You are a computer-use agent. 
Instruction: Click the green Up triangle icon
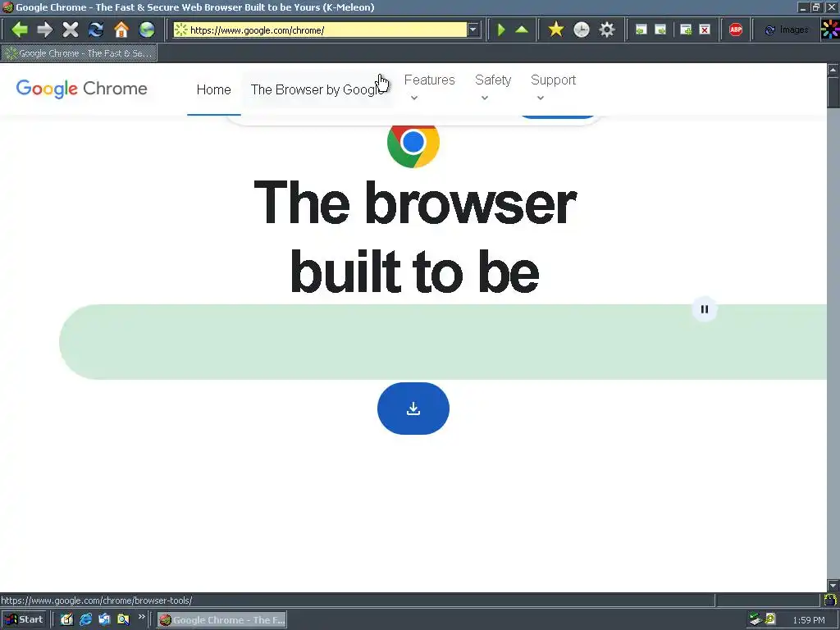(522, 30)
